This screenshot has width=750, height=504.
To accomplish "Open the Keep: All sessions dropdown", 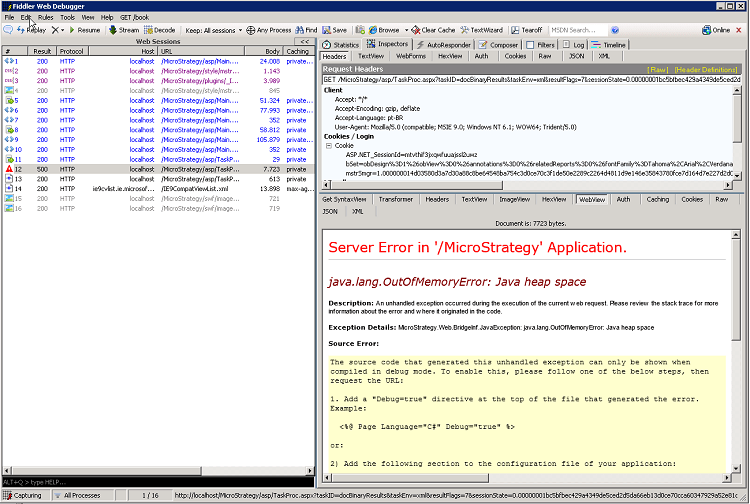I will click(x=213, y=30).
